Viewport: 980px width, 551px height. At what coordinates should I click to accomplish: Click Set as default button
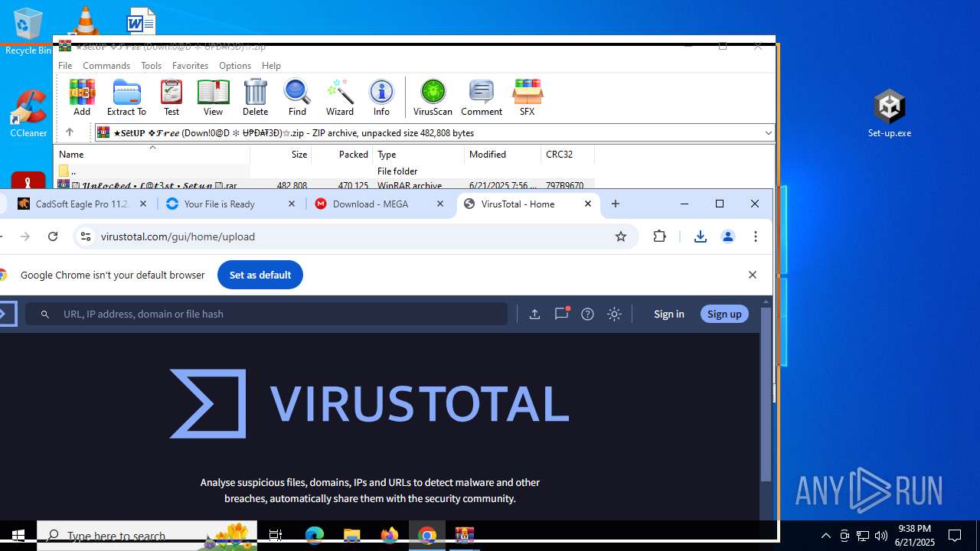[x=260, y=275]
